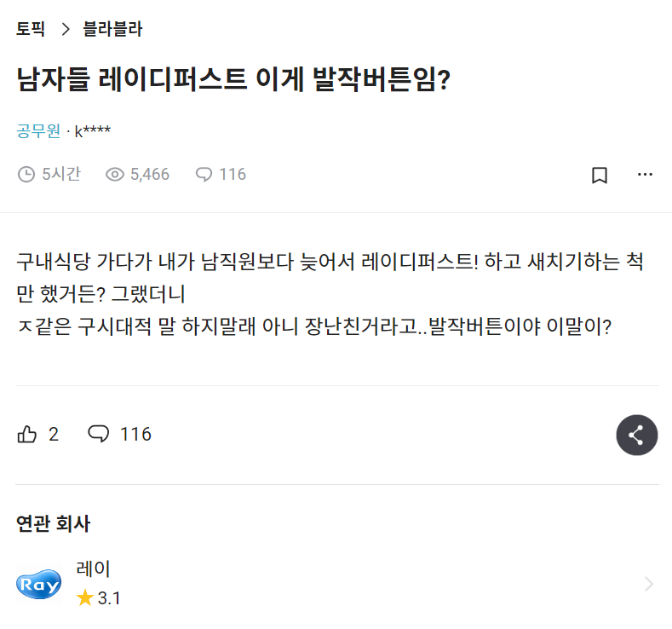Click the breadcrumb arrow after 토픽
The width and height of the screenshot is (672, 629).
(x=65, y=30)
